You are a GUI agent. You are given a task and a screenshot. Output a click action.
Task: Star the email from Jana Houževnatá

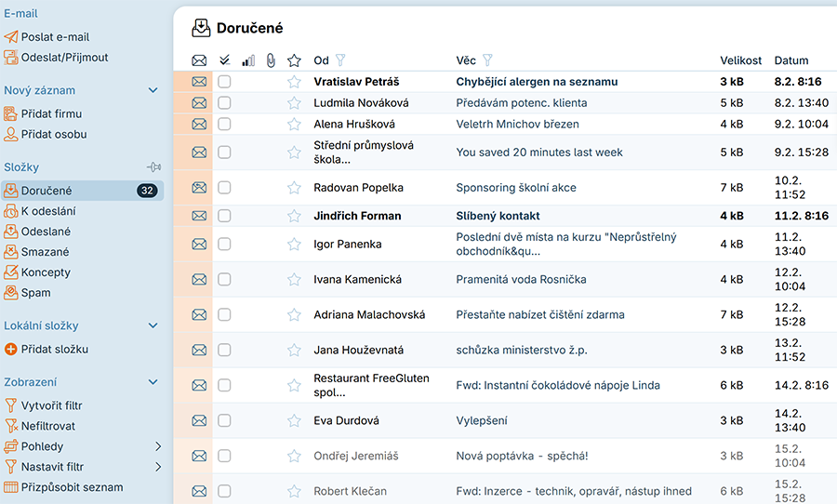294,350
